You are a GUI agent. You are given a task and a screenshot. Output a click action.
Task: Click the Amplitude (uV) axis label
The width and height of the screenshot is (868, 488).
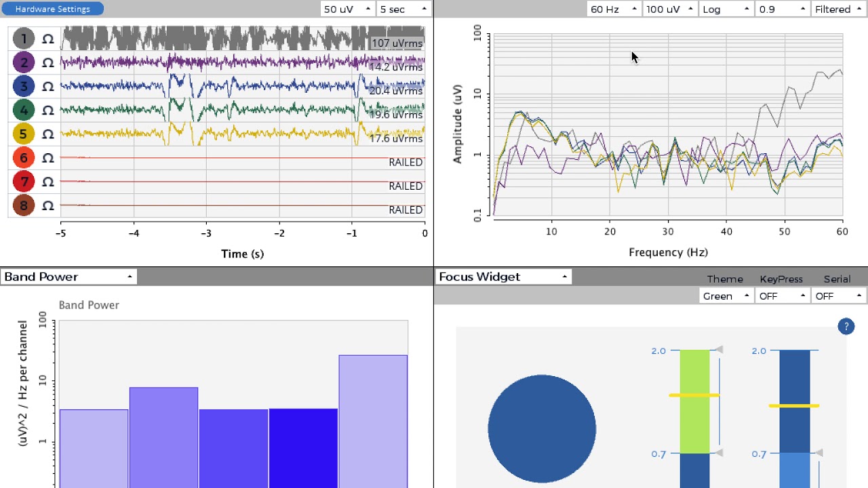[458, 124]
